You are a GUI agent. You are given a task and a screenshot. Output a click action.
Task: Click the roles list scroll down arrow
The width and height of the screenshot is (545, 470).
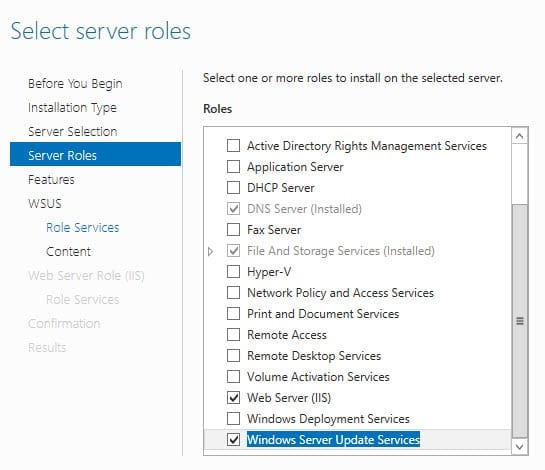point(520,446)
